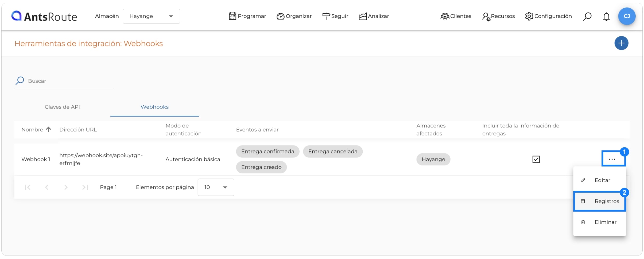
Task: Click the AntsRoute logo
Action: click(x=44, y=16)
